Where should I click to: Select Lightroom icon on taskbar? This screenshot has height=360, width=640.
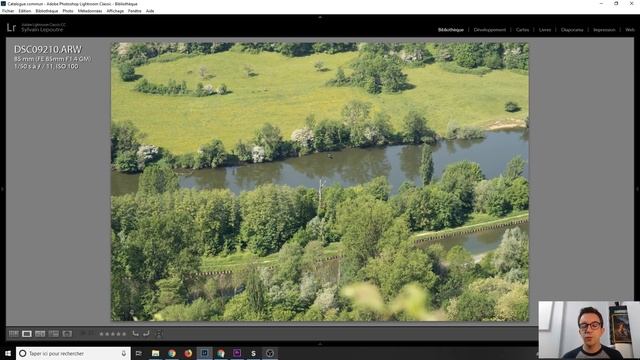point(204,353)
